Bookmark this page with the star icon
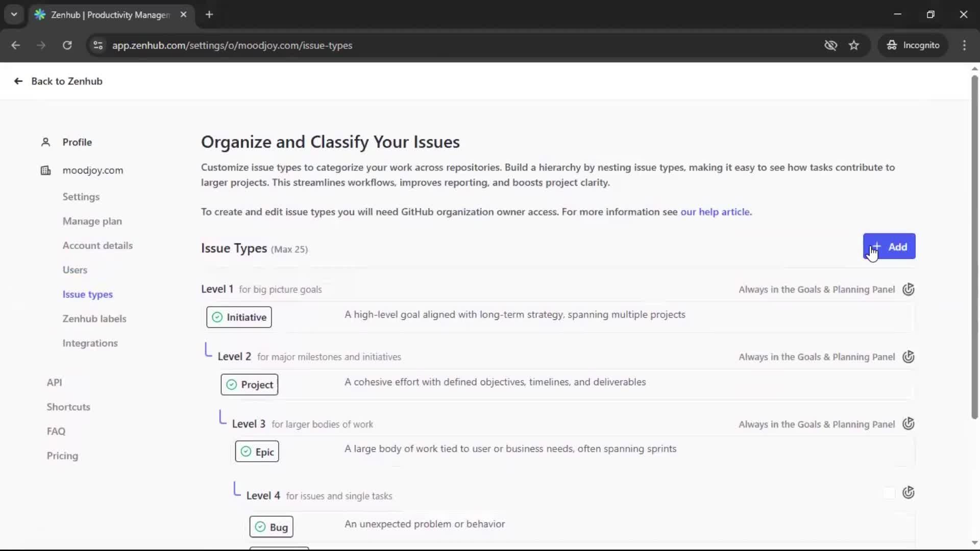This screenshot has width=980, height=551. 854,45
